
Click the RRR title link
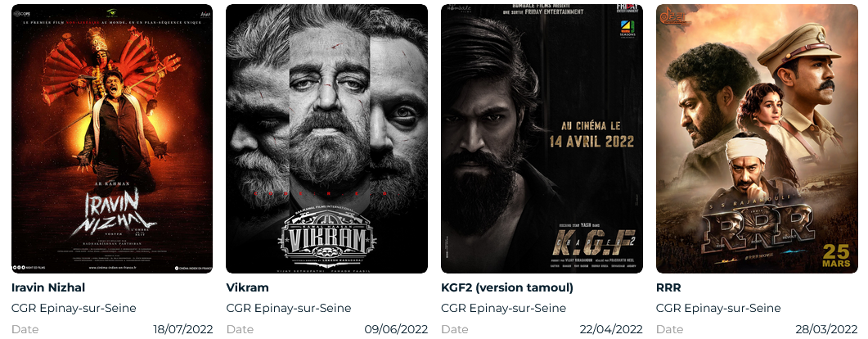pyautogui.click(x=668, y=288)
